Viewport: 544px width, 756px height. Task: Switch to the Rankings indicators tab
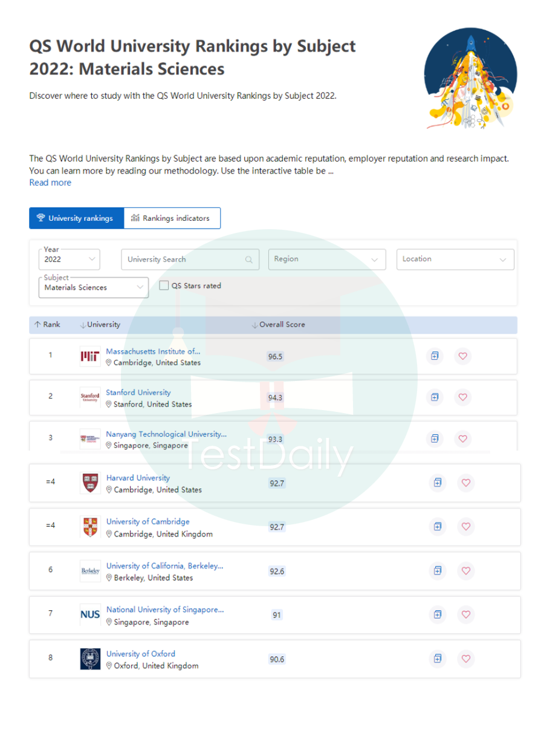[172, 218]
